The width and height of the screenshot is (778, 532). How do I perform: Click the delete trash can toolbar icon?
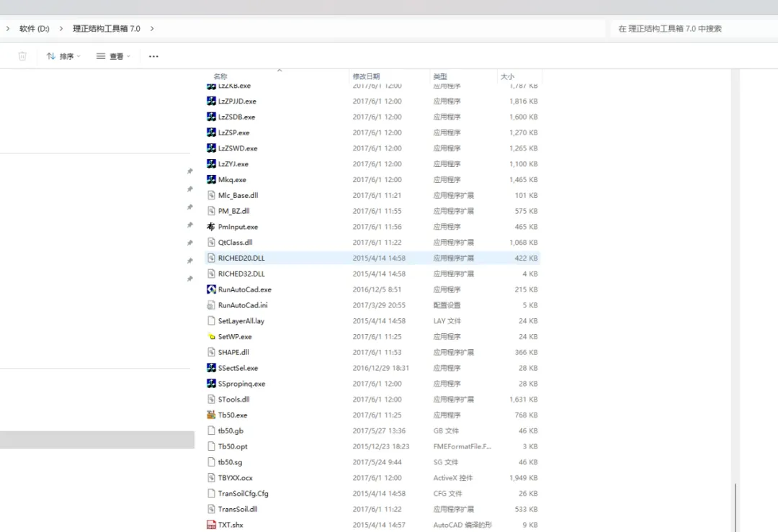(22, 56)
